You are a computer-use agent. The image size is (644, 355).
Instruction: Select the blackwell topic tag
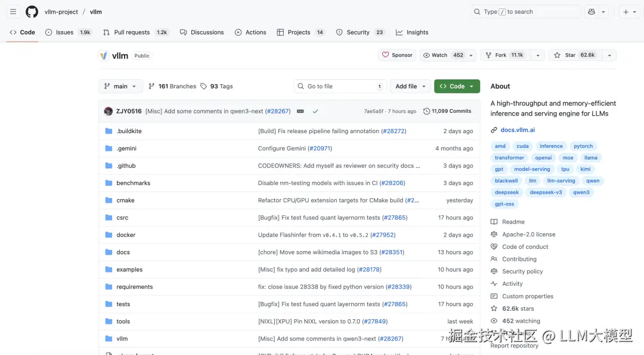(x=506, y=181)
